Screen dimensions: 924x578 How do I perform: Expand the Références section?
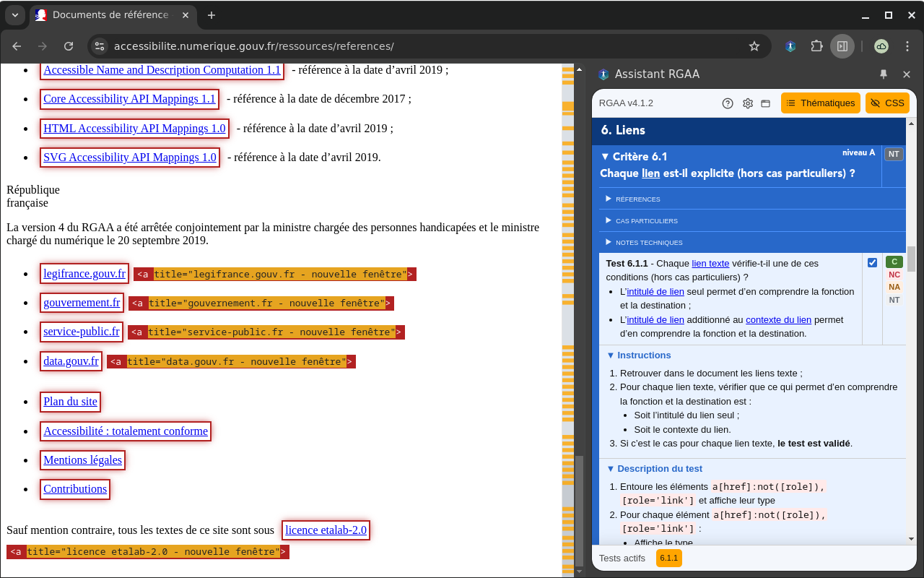pyautogui.click(x=637, y=199)
